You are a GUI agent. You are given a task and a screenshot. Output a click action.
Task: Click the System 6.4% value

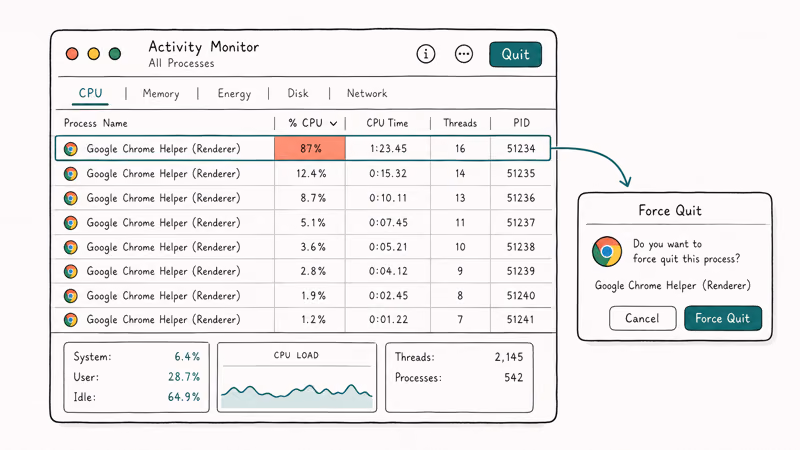(x=187, y=356)
